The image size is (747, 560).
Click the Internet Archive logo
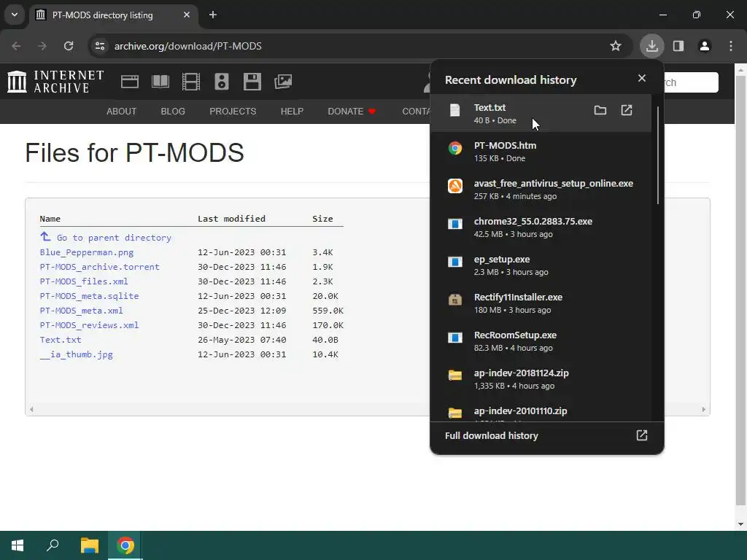[x=55, y=82]
